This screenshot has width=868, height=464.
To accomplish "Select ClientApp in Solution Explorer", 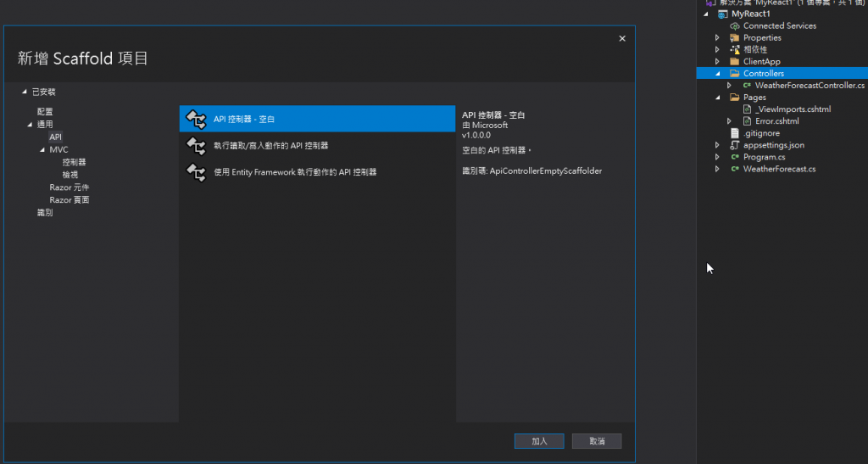I will [x=762, y=61].
